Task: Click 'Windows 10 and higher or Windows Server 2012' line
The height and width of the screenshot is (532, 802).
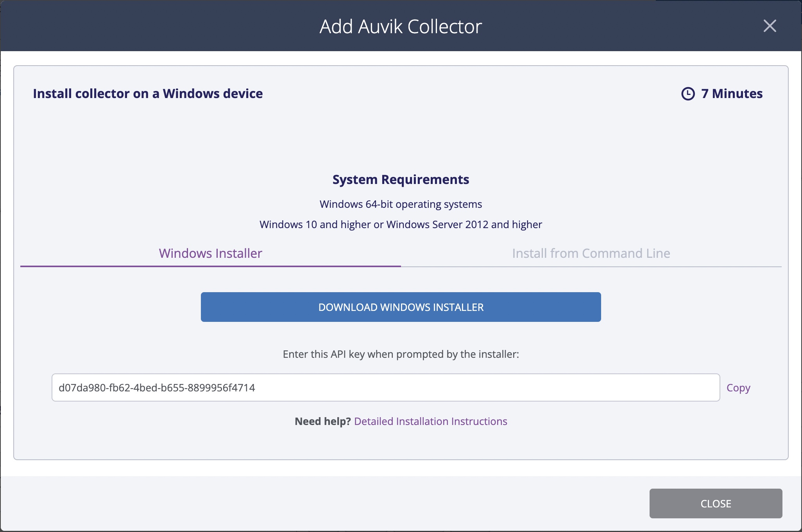Action: pyautogui.click(x=401, y=225)
